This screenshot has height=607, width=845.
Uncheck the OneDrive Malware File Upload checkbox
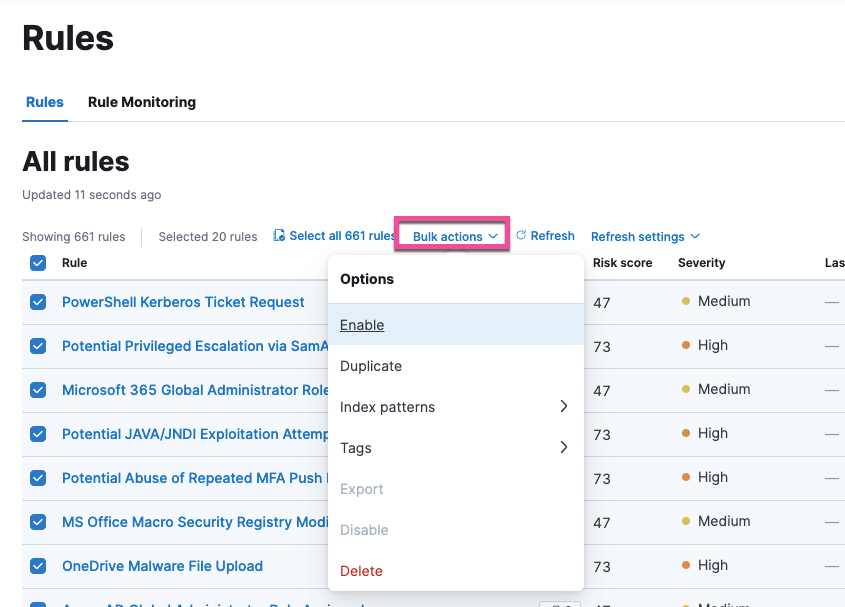pos(38,566)
